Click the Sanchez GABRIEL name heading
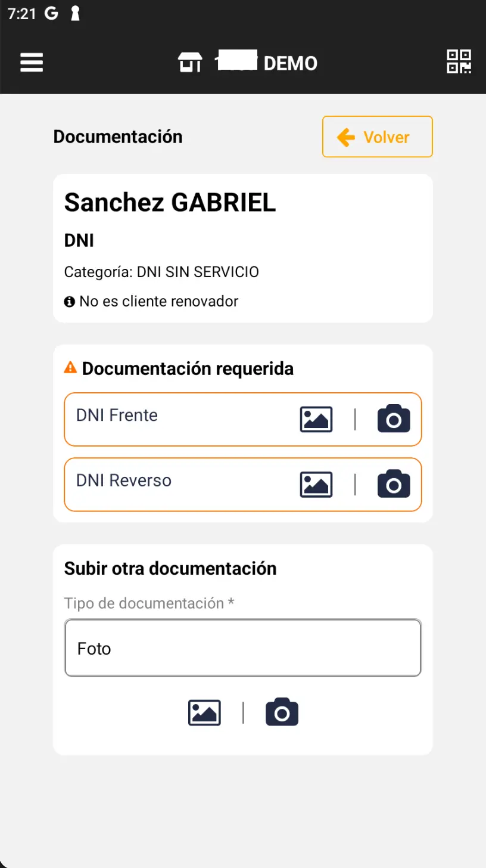 [x=170, y=203]
